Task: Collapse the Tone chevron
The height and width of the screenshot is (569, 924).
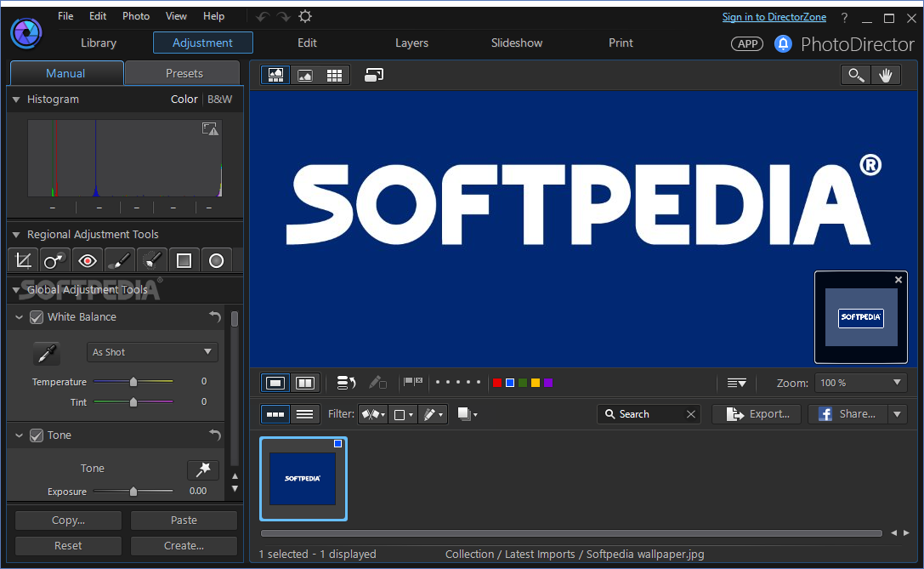Action: 19,435
